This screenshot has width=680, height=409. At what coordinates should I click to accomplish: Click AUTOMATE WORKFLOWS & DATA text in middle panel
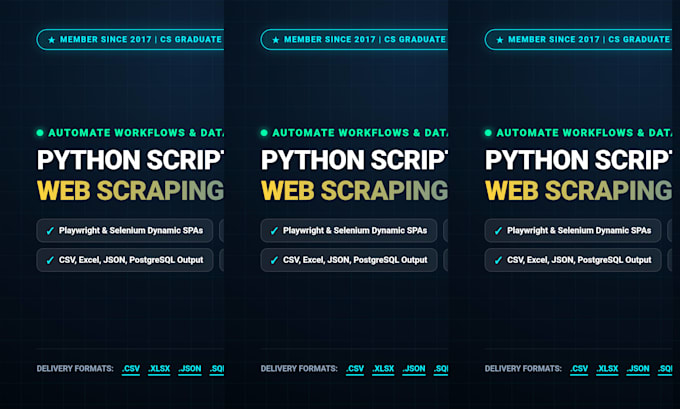coord(360,133)
